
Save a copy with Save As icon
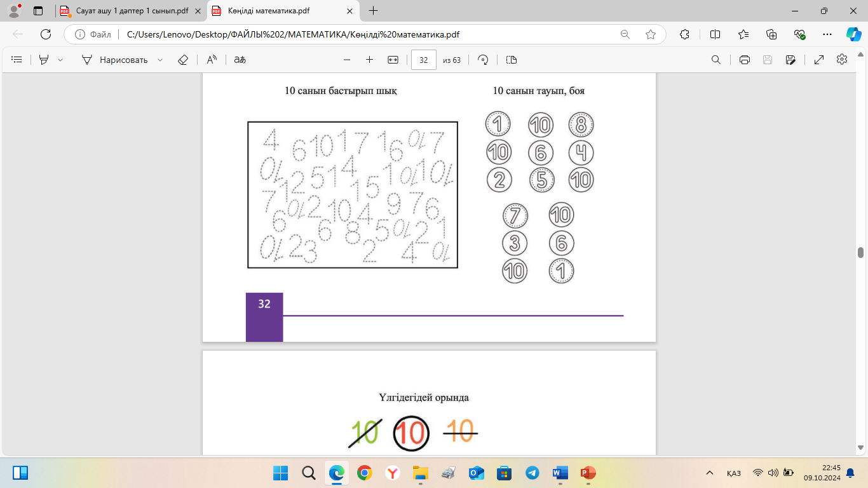tap(790, 60)
